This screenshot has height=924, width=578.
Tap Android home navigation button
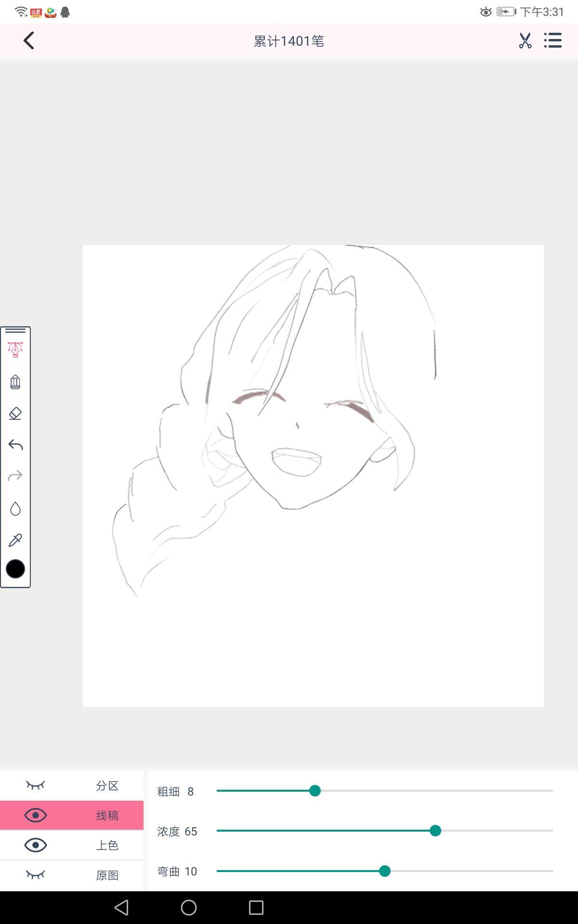click(189, 908)
